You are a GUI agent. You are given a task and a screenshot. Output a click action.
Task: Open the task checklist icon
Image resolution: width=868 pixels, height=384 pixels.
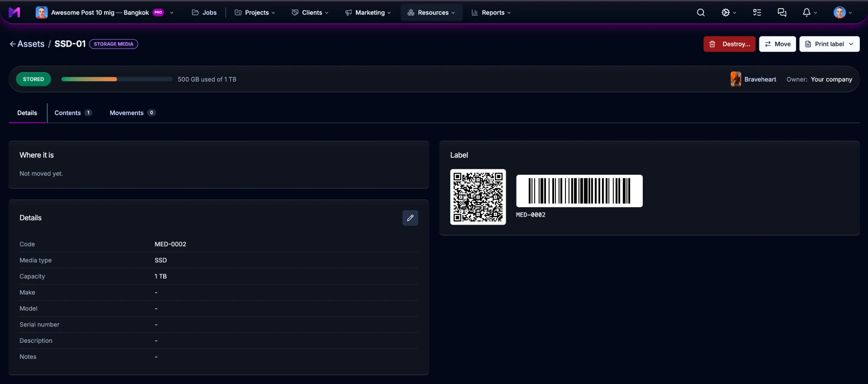(757, 13)
